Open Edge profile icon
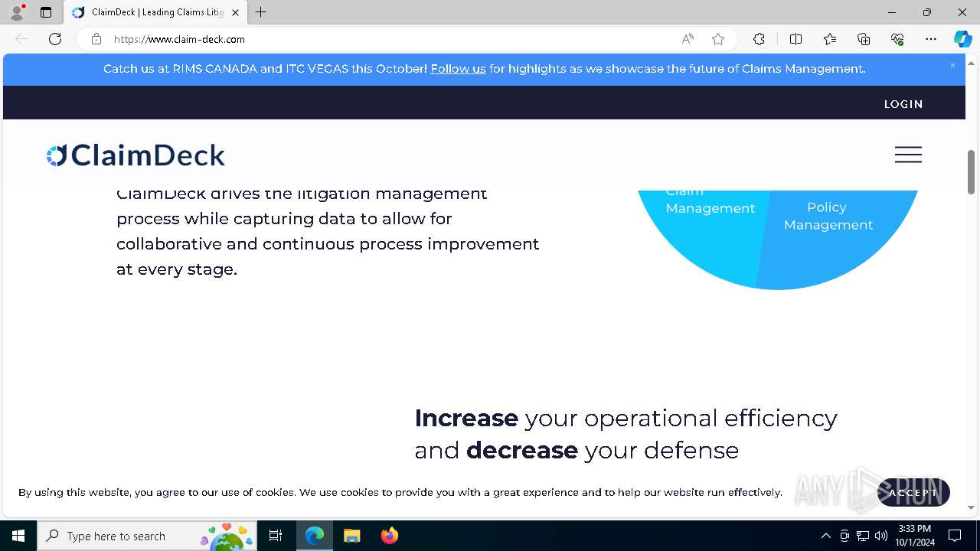The width and height of the screenshot is (980, 551). click(x=17, y=12)
